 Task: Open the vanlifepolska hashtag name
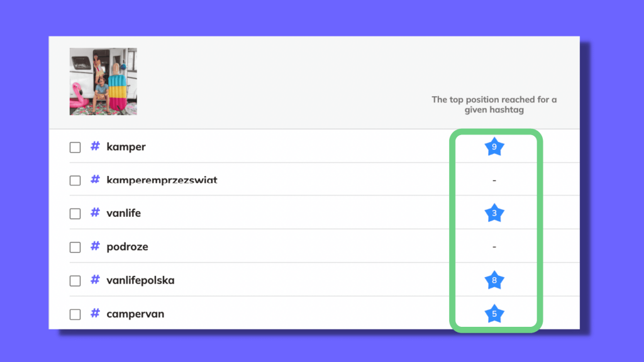click(140, 280)
